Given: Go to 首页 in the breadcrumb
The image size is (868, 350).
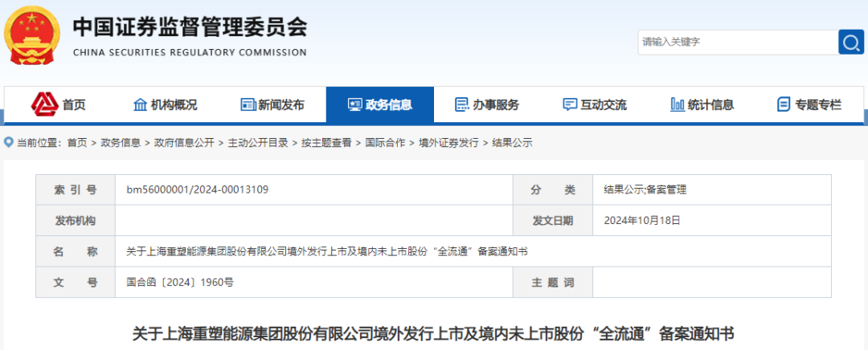Looking at the screenshot, I should click(77, 143).
